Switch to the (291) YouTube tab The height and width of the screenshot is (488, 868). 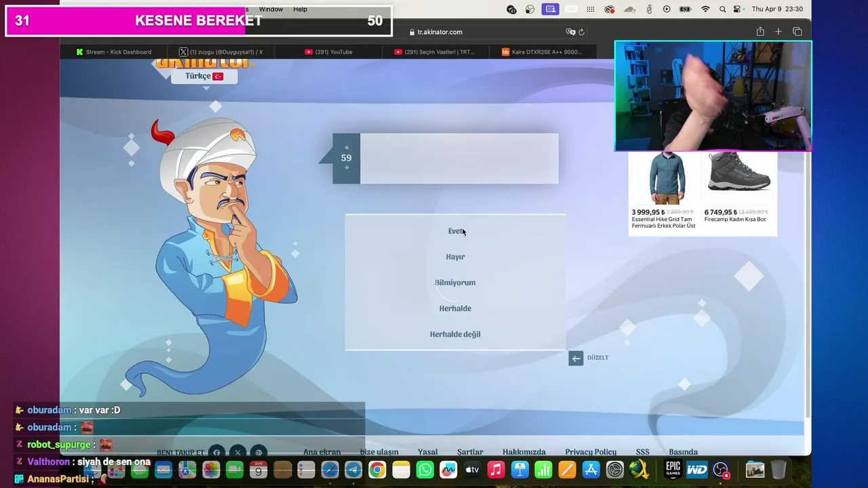(x=328, y=52)
